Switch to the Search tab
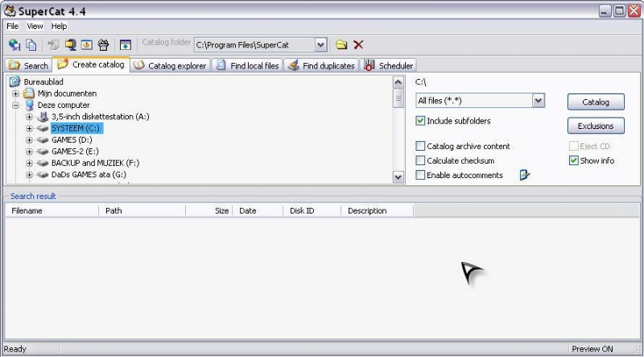The image size is (644, 357). tap(28, 65)
